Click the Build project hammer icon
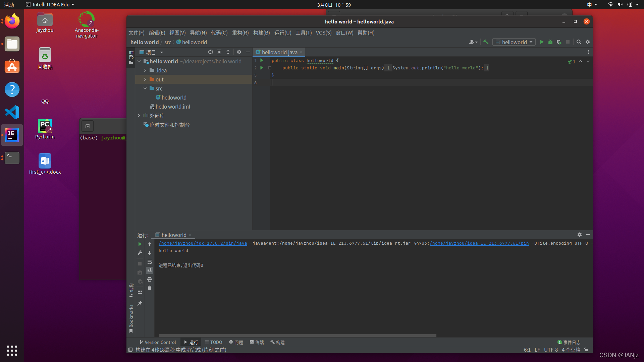Screen dimensions: 644x362 pos(485,42)
